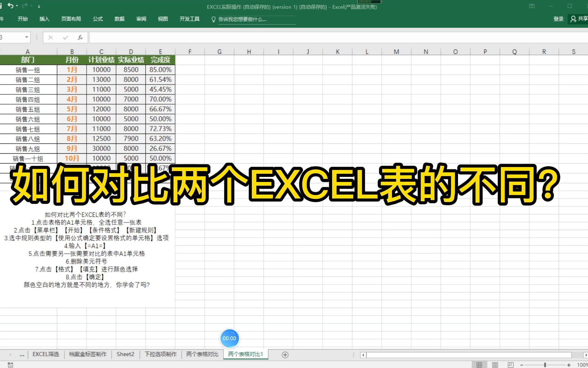Switch to the 下拉选项制作 sheet tab
Image resolution: width=588 pixels, height=368 pixels.
coord(161,354)
